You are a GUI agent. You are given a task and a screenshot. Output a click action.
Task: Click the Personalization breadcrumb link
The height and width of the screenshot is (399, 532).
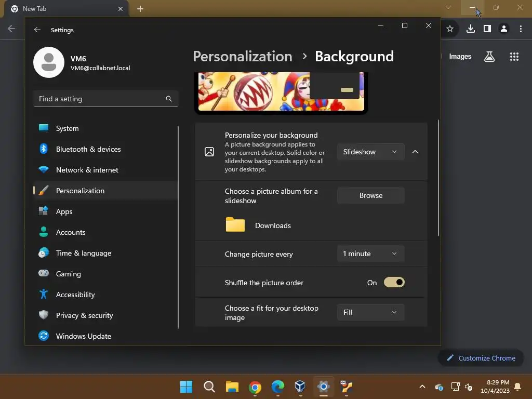[x=243, y=56]
